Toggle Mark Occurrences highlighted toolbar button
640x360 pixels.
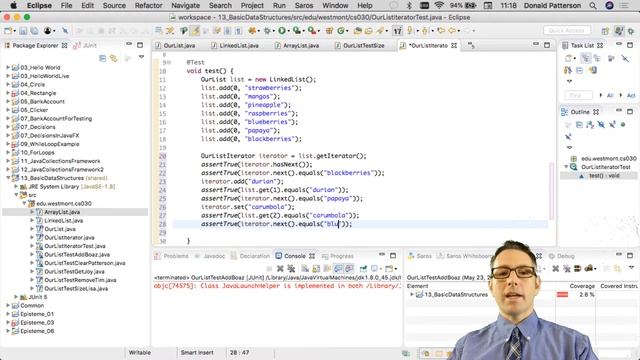coord(195,31)
